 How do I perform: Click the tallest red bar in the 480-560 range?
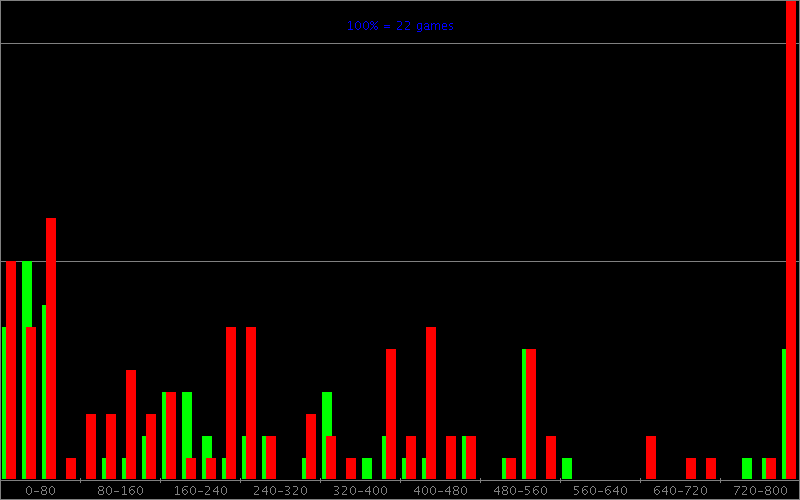531,414
